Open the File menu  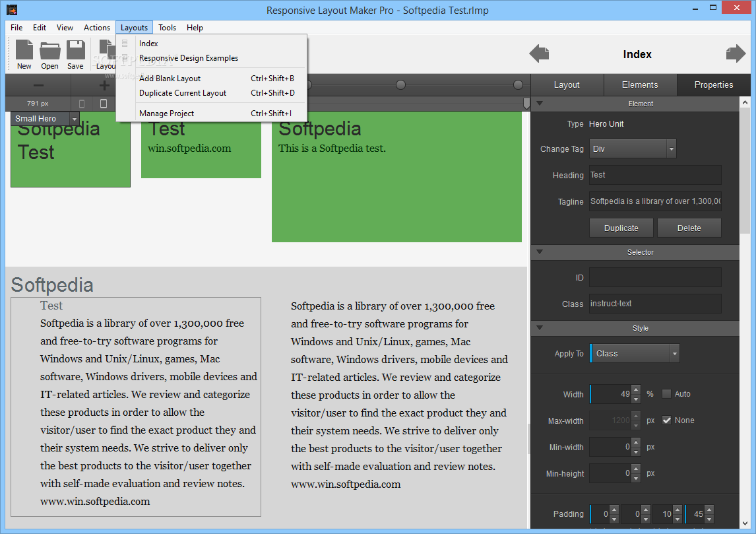(16, 28)
